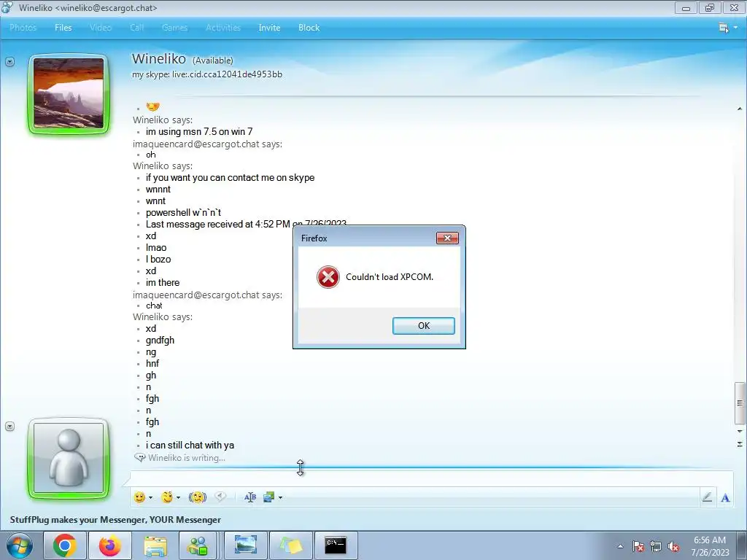The width and height of the screenshot is (747, 560).
Task: Switch to handwriting pen mode
Action: coord(707,497)
